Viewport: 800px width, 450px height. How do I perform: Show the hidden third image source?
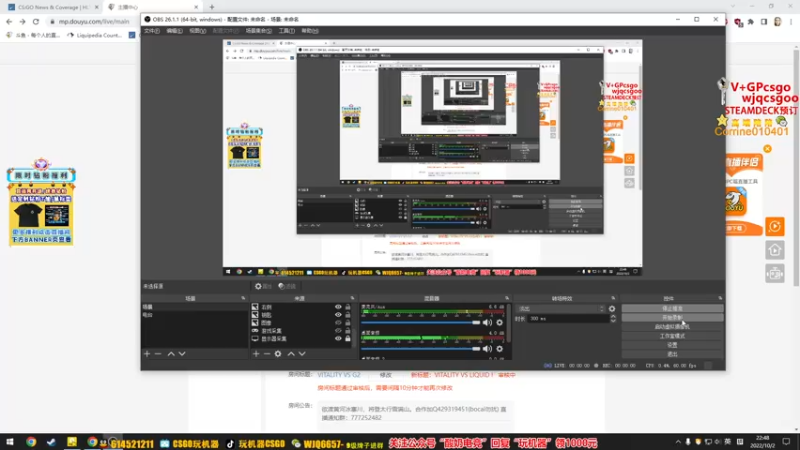click(x=338, y=323)
